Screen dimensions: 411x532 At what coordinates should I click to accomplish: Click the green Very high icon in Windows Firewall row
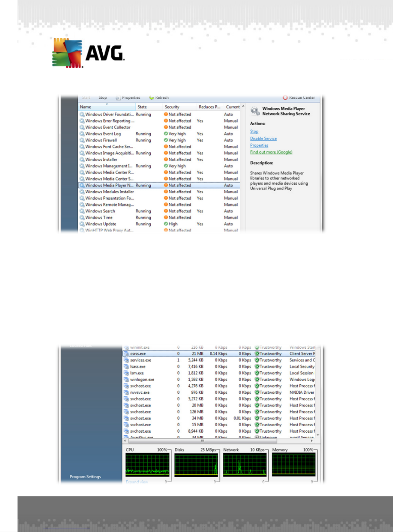166,140
